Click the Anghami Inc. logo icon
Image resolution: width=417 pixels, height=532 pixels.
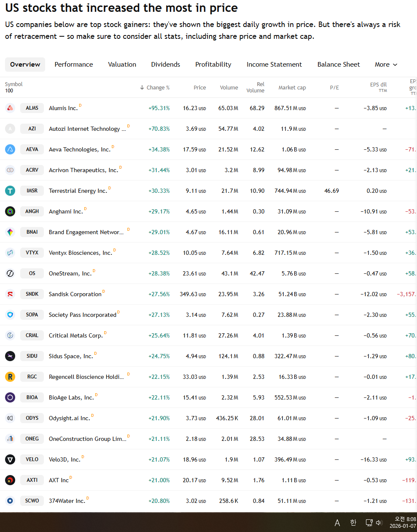tap(10, 211)
